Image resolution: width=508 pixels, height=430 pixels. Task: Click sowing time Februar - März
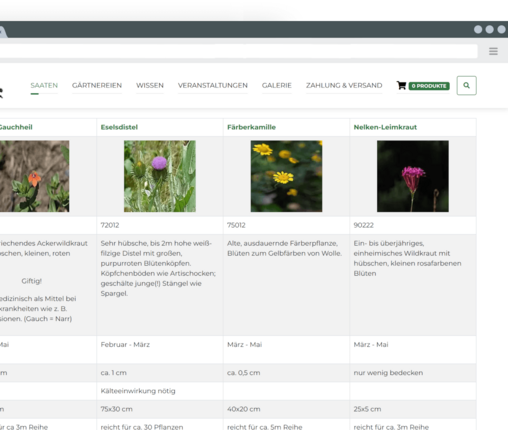[x=125, y=344]
